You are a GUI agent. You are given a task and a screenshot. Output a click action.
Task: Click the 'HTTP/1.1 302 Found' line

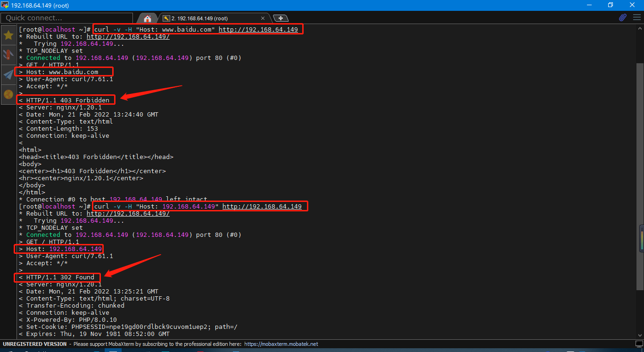click(x=57, y=277)
